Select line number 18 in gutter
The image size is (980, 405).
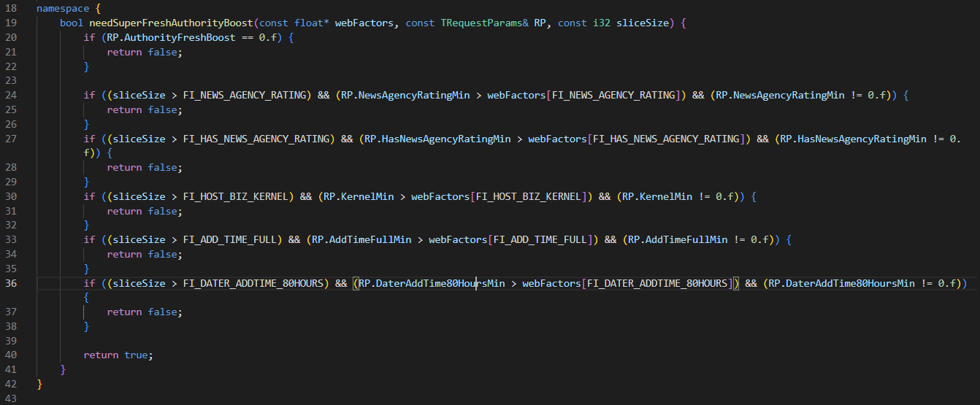pyautogui.click(x=11, y=9)
